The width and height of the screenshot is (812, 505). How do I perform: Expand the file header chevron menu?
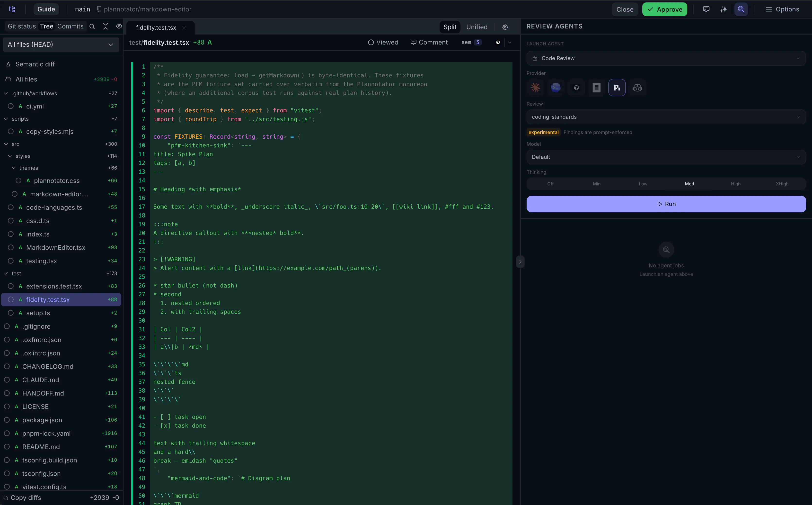tap(509, 42)
